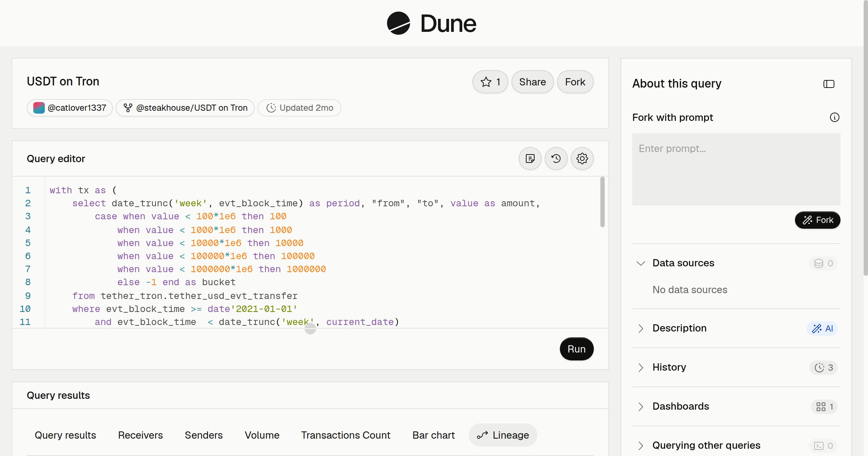This screenshot has width=868, height=456.
Task: Open the Transactions Count tab
Action: coord(346,435)
